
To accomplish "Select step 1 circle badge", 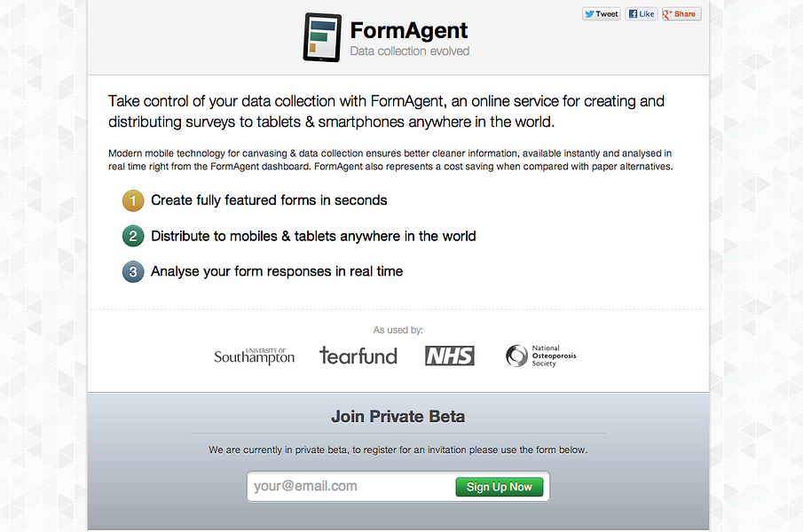I will pos(132,200).
